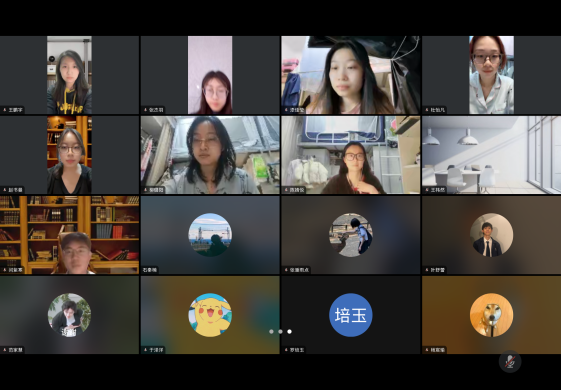Open the video tile with pink wall background

pos(210,75)
